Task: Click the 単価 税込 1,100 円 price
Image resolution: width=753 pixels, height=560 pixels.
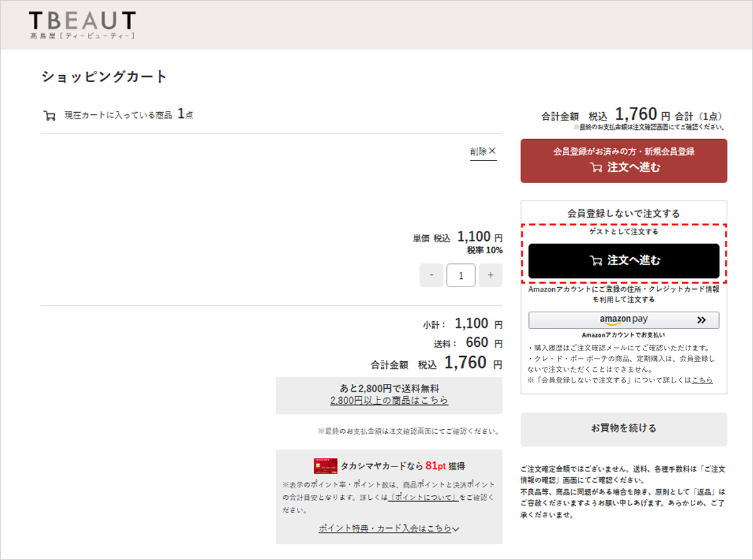Action: click(x=457, y=237)
